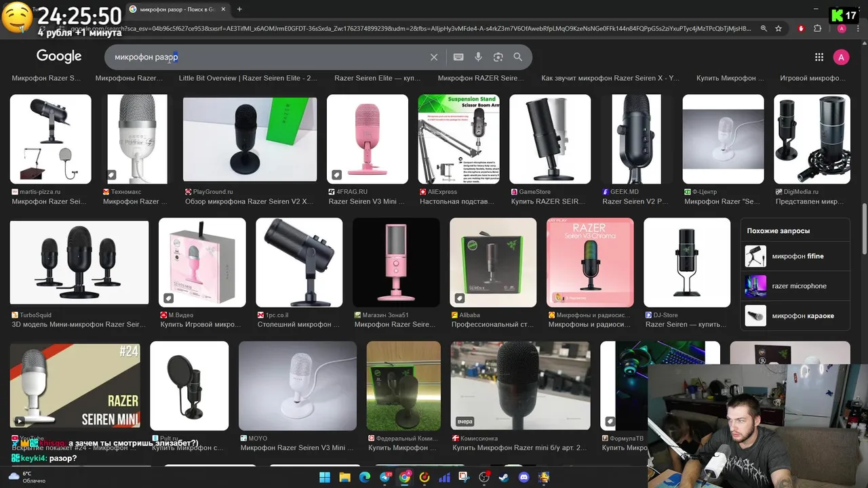The image size is (868, 488).
Task: Open 'Купить RAZER SEIR...' result caption
Action: [548, 201]
